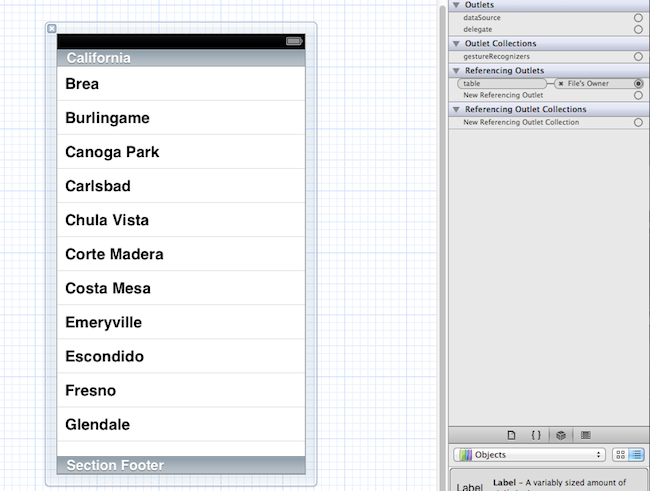This screenshot has height=491, width=650.
Task: Click the delegate outlet connection circle
Action: (638, 29)
